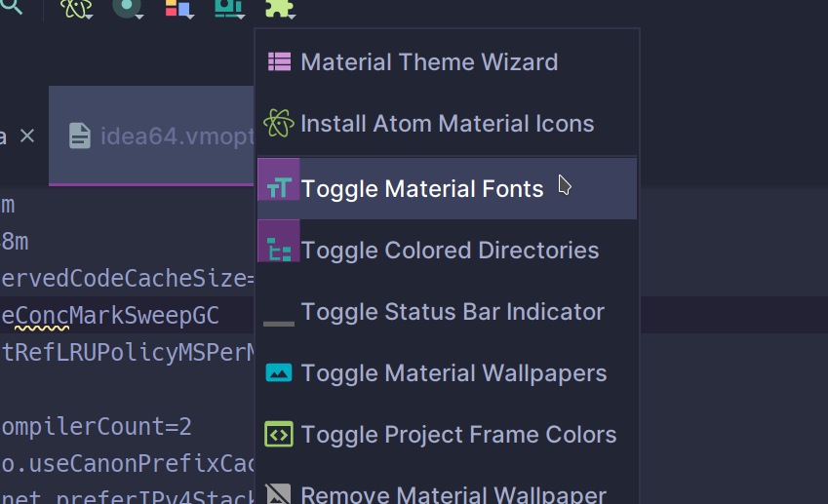828x504 pixels.
Task: Open the teal circle toolbar dropdown
Action: tap(127, 8)
